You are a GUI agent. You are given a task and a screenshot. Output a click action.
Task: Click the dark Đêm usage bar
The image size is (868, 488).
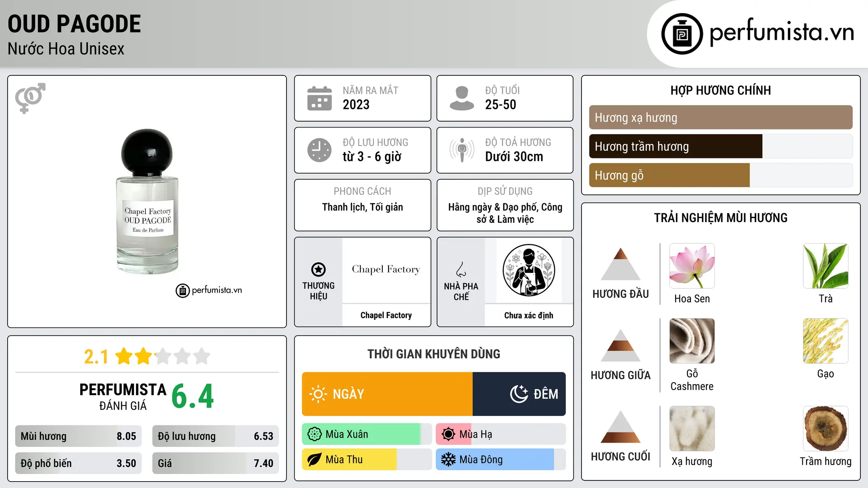519,394
